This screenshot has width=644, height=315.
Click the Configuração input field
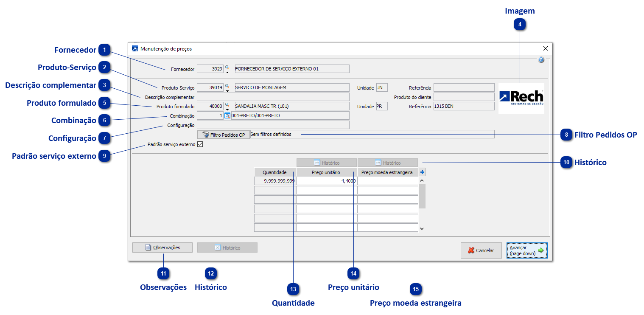(273, 125)
